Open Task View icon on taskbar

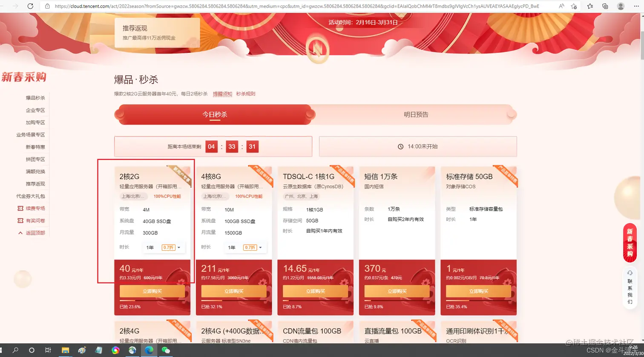tap(48, 350)
